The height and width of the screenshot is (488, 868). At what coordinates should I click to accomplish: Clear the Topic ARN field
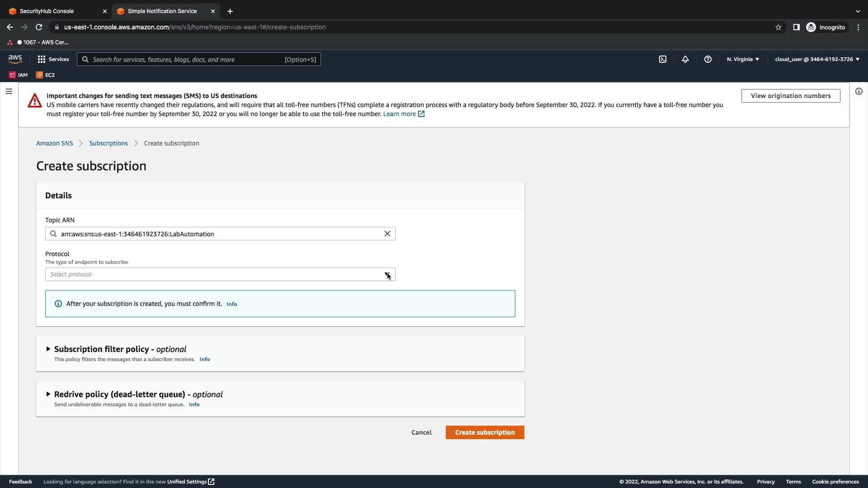(x=387, y=234)
